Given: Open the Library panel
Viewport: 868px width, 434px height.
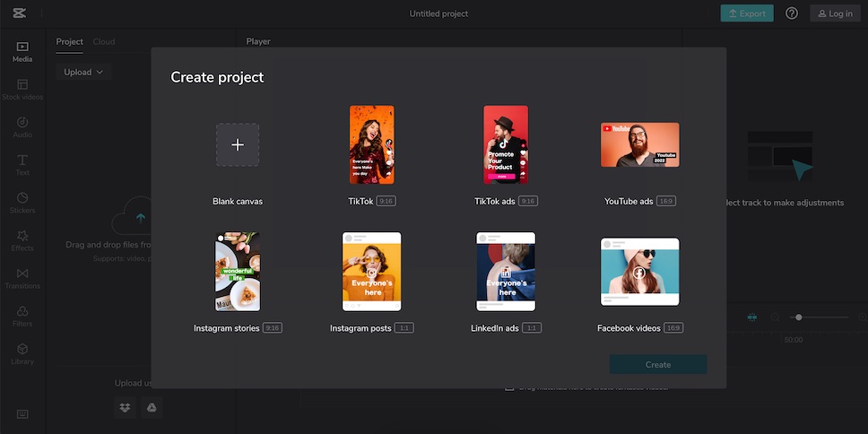Looking at the screenshot, I should tap(22, 353).
